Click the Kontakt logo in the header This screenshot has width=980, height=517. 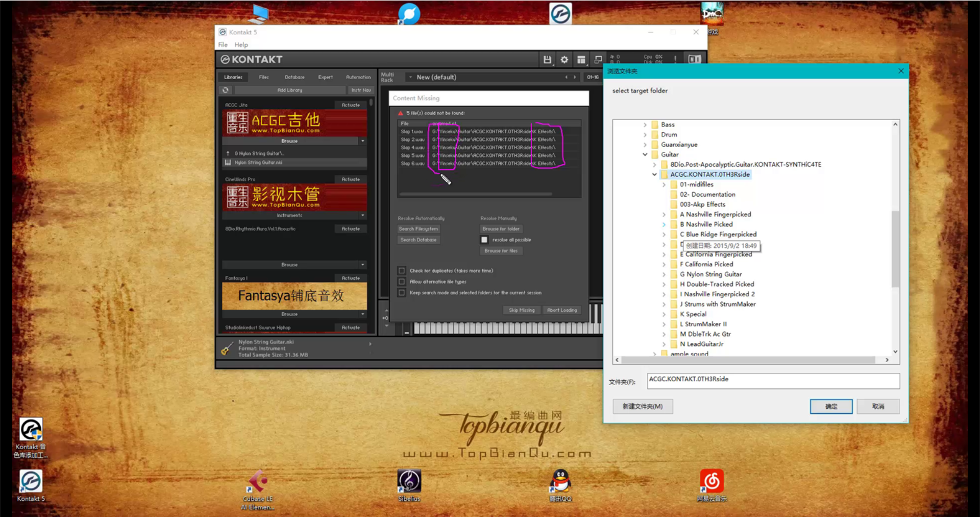click(251, 60)
